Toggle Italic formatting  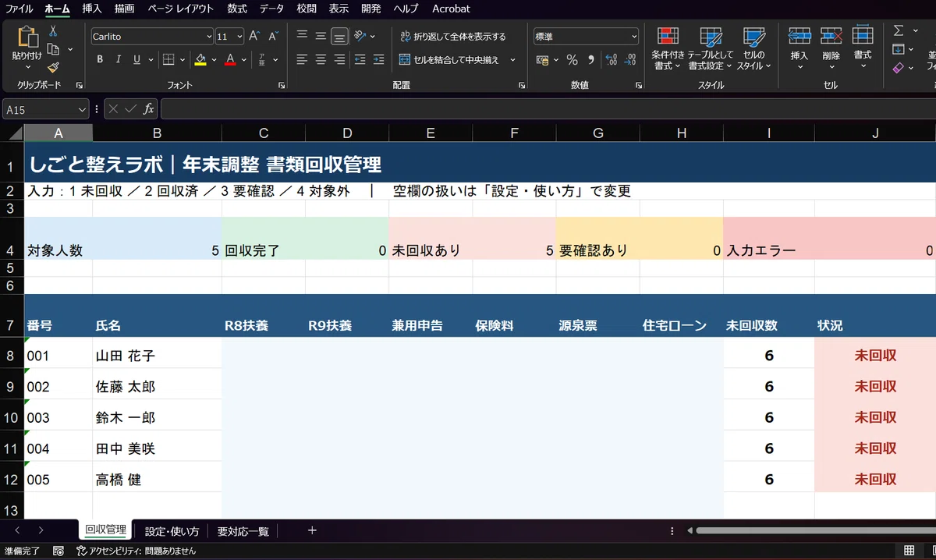[x=119, y=59]
